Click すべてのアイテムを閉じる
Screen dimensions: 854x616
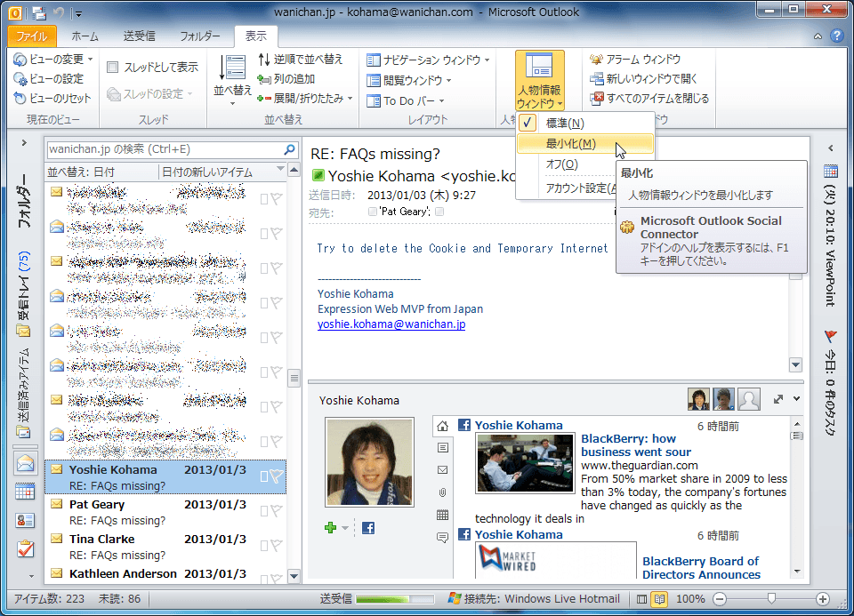[649, 99]
